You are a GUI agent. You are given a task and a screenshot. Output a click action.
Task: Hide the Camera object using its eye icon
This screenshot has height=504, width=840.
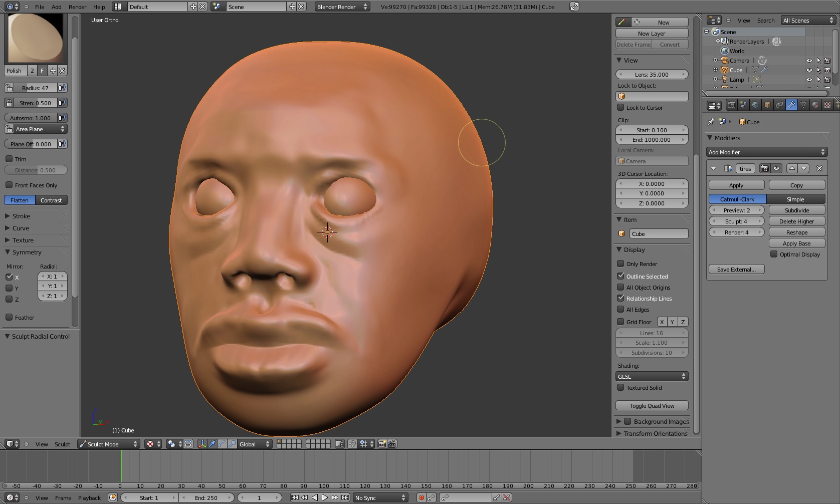point(809,60)
